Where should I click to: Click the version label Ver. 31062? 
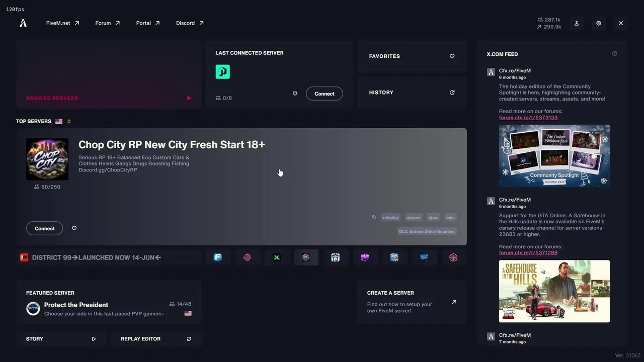pyautogui.click(x=628, y=355)
